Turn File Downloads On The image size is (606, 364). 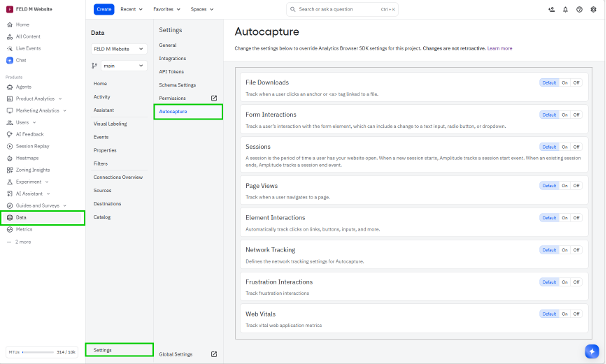pyautogui.click(x=565, y=83)
